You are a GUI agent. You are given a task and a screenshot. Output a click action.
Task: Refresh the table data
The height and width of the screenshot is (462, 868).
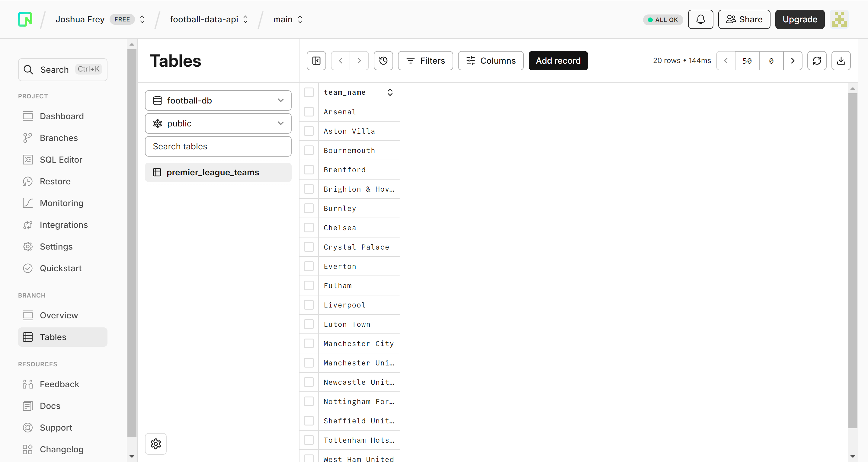816,61
